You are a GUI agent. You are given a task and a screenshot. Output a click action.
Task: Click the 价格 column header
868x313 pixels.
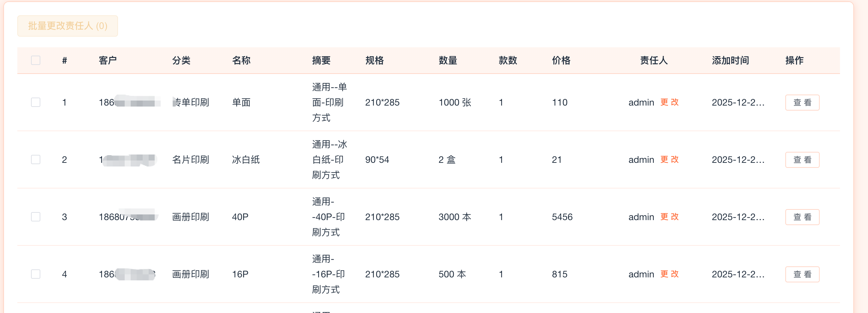pos(561,60)
